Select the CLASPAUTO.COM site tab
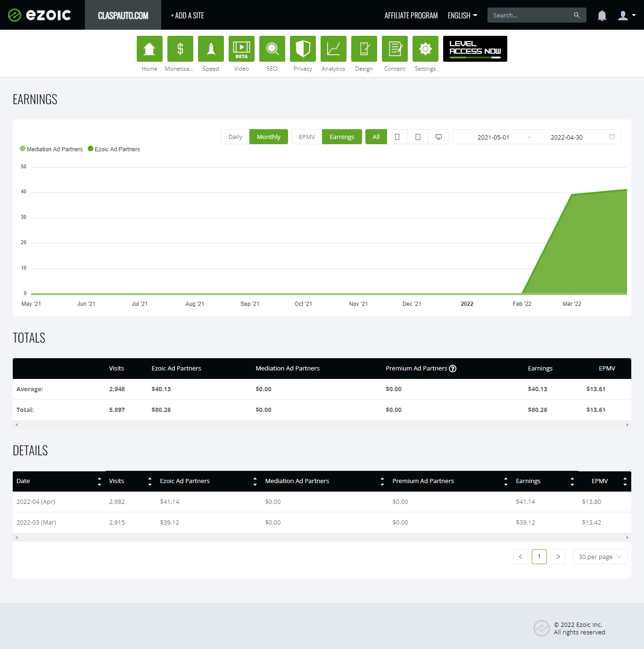This screenshot has width=644, height=649. (x=123, y=15)
